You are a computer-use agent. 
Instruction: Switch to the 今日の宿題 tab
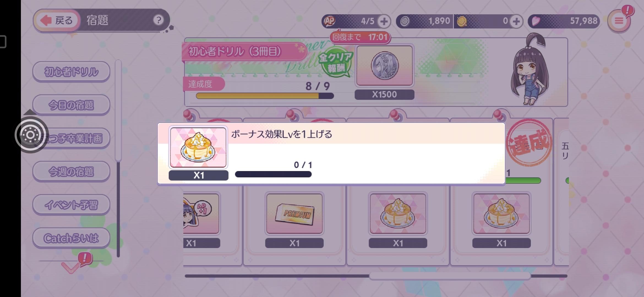pyautogui.click(x=71, y=105)
